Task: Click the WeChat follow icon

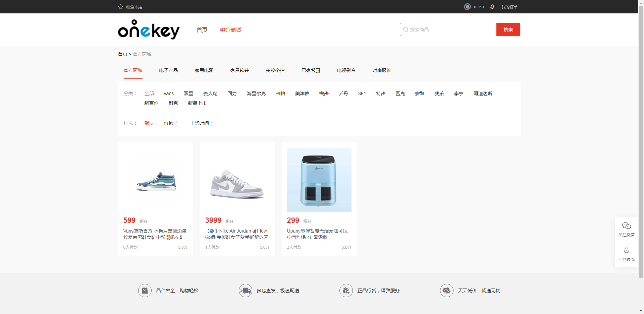Action: (626, 226)
